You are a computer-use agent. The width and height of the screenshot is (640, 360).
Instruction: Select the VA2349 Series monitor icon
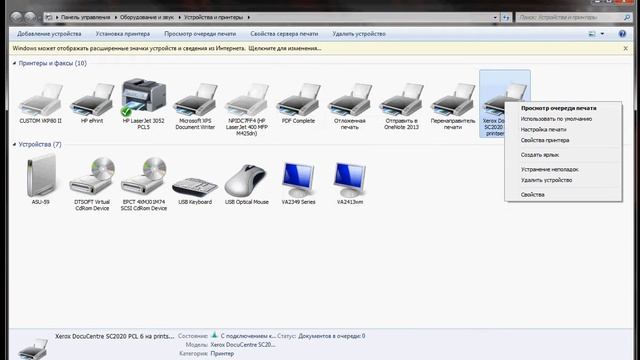click(298, 179)
